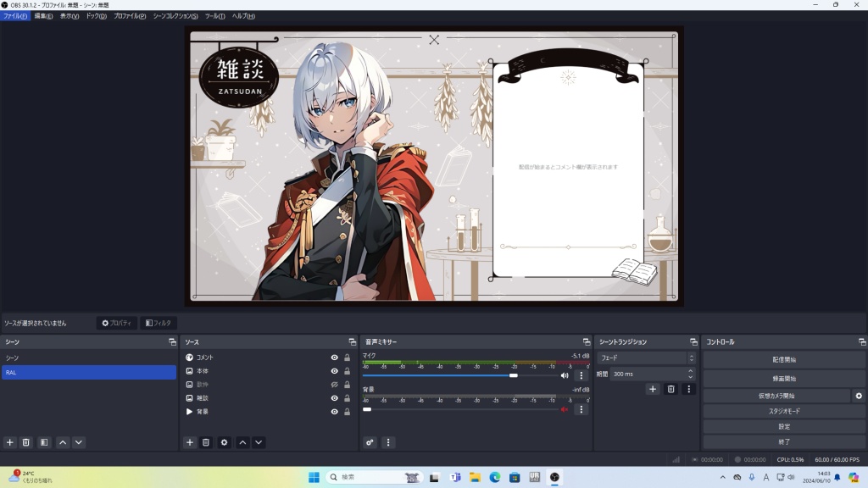Hide the 雑談 source with eye icon

point(334,398)
